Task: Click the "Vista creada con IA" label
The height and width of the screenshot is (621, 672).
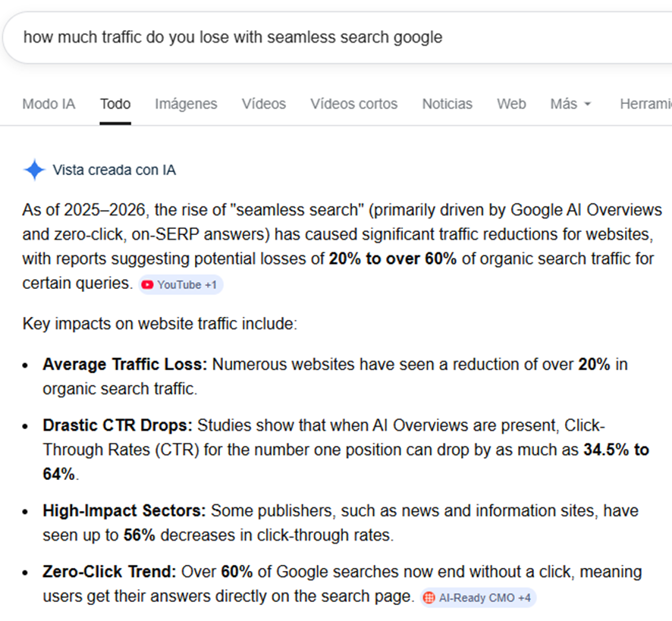Action: [x=114, y=170]
